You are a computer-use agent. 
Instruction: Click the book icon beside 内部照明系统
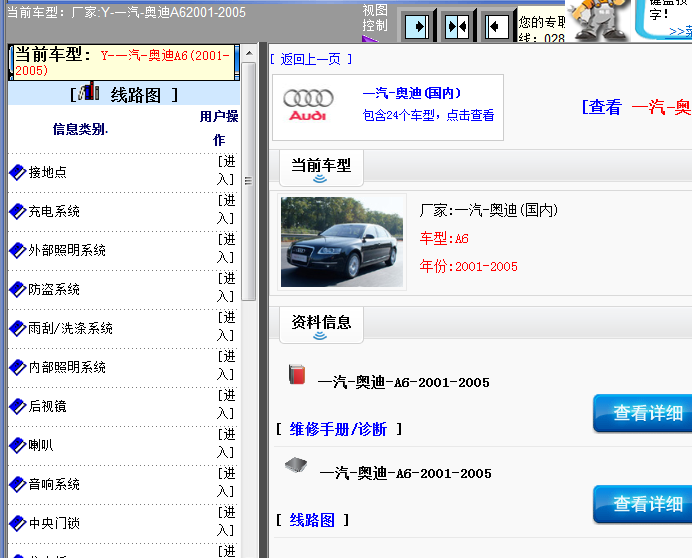18,367
